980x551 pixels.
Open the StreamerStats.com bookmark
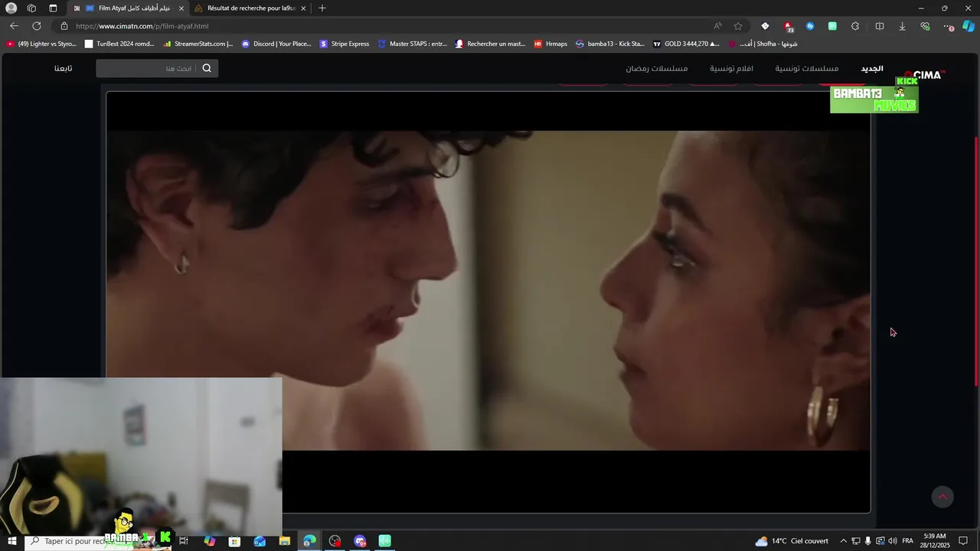coord(198,44)
